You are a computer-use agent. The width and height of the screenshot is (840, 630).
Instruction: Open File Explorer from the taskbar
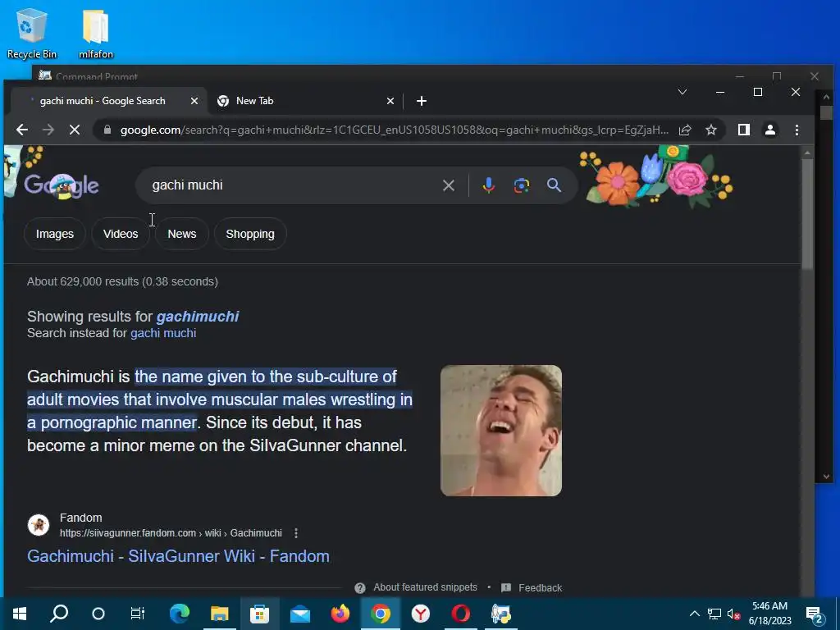[219, 614]
